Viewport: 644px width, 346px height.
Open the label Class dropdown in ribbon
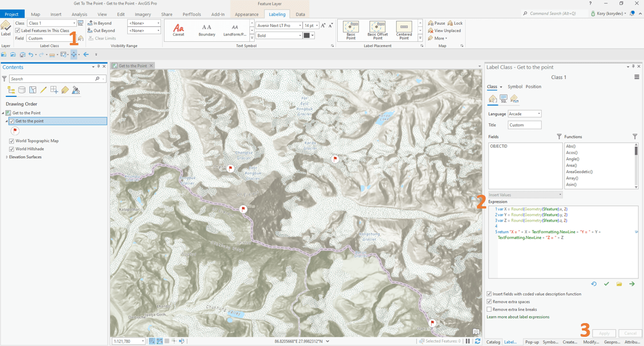(x=52, y=23)
